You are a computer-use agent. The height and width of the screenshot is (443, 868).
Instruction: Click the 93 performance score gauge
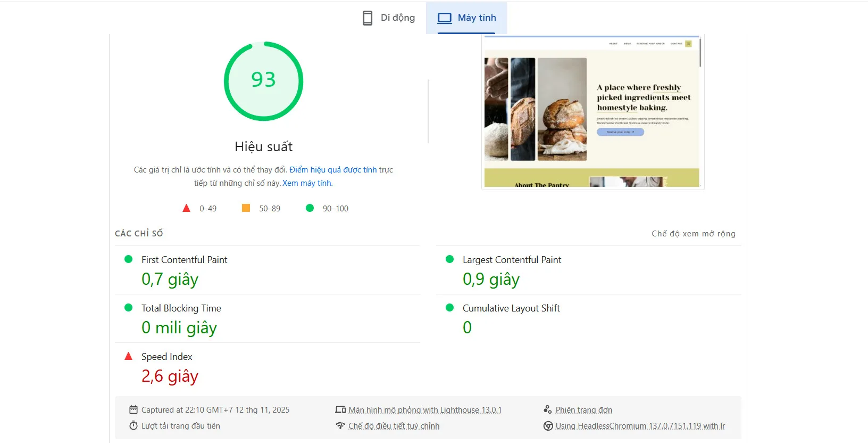pos(264,81)
